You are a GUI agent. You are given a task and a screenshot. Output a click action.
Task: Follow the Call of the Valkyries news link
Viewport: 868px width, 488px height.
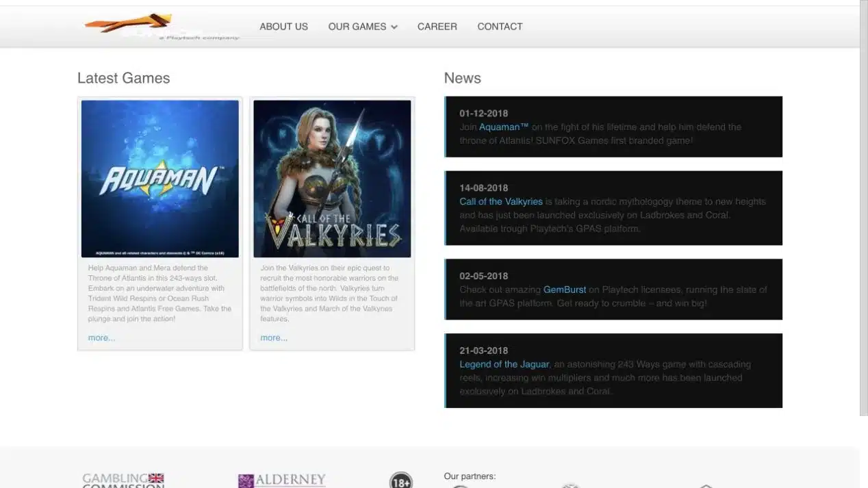coord(501,201)
